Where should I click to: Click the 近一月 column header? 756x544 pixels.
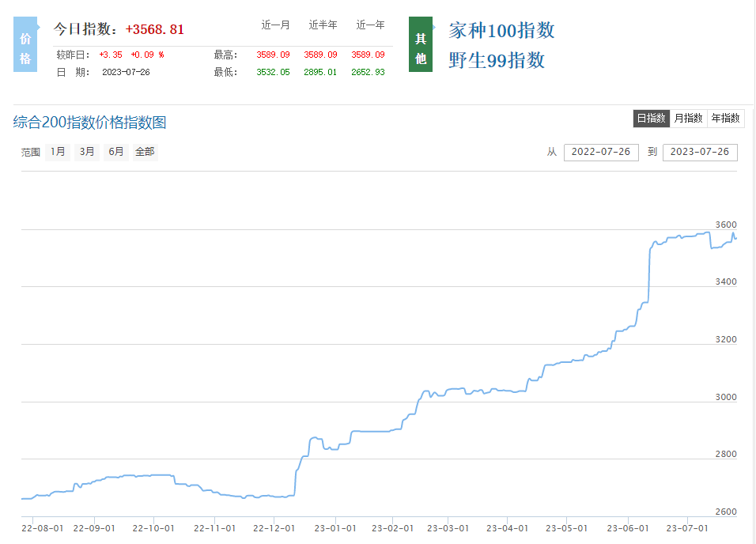tap(275, 25)
